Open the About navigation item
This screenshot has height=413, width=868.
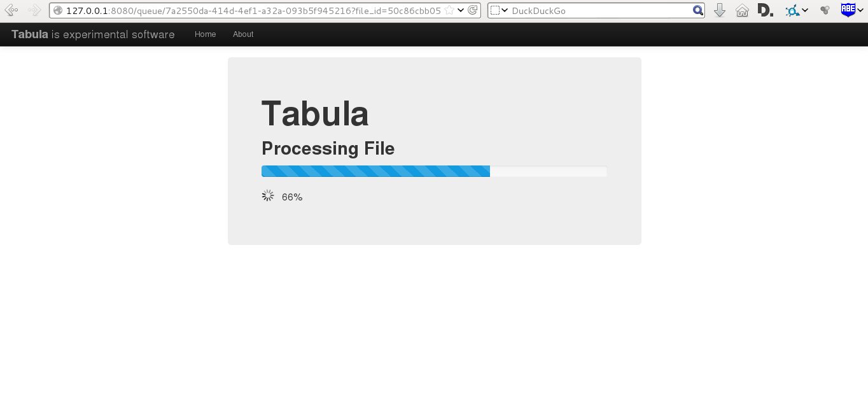[x=243, y=34]
